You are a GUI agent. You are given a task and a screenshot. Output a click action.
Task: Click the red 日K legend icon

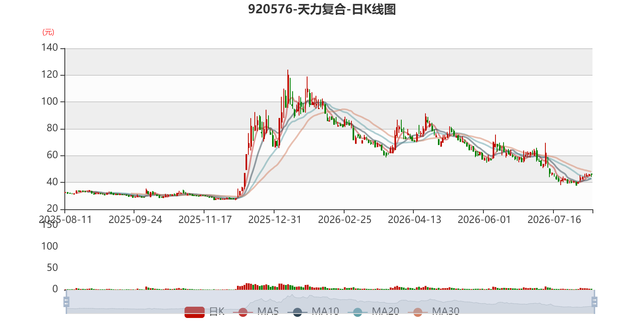194,312
